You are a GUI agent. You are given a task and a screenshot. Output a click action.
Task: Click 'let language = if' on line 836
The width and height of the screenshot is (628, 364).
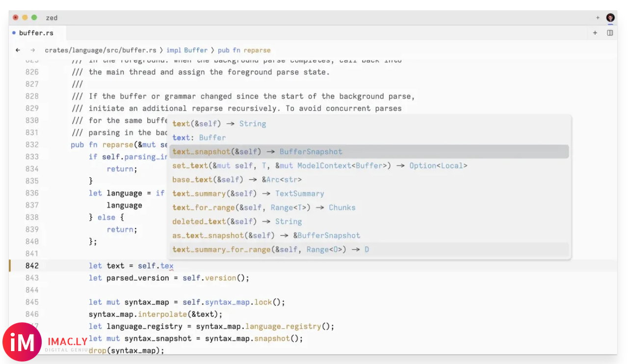pos(127,193)
